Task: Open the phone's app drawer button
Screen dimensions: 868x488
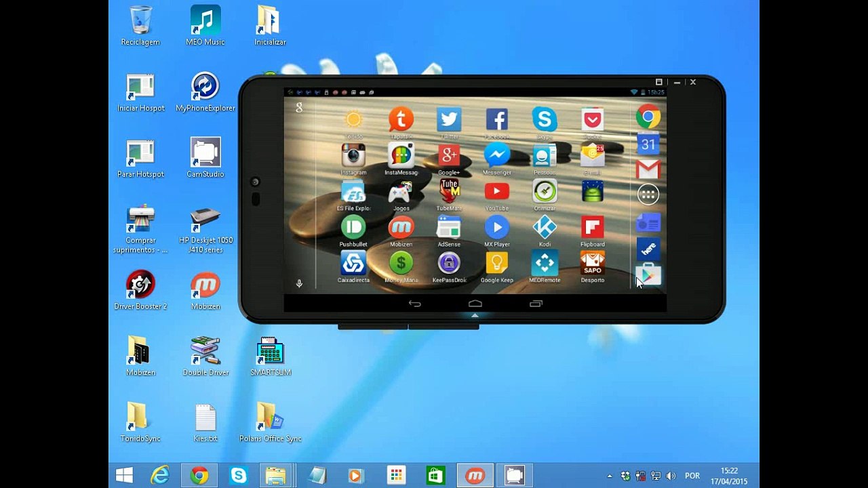Action: coord(648,195)
